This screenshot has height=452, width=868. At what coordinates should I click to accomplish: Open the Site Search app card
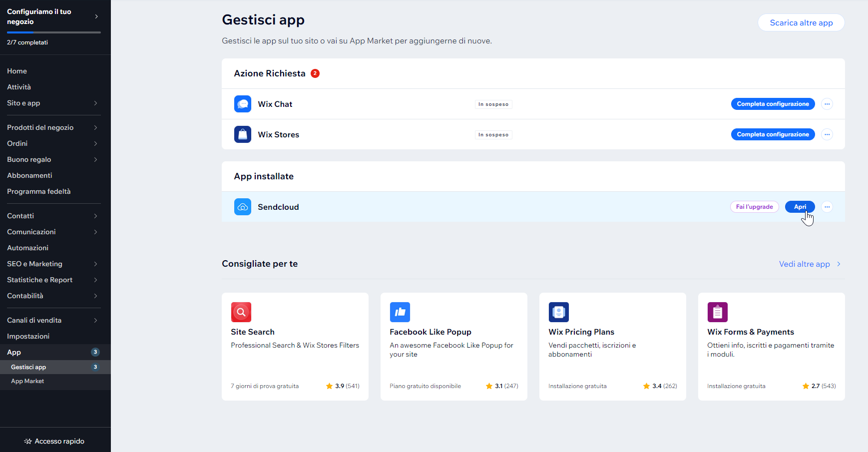pos(295,347)
